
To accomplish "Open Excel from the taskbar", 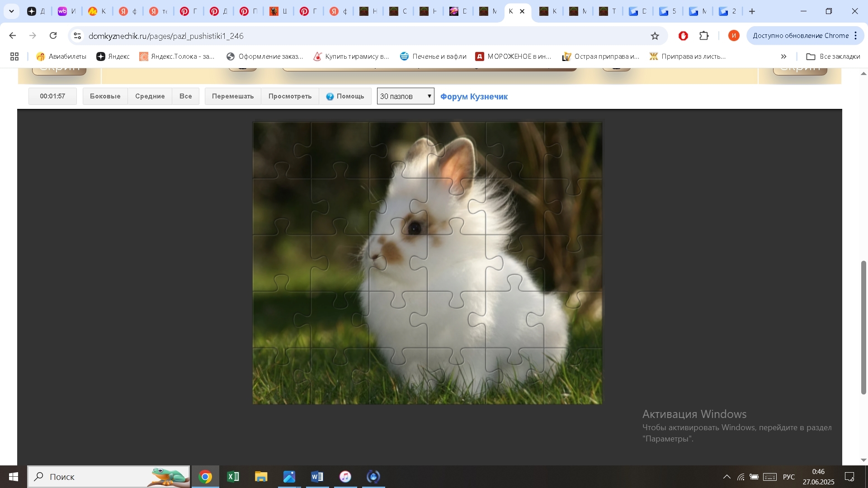I will click(233, 477).
